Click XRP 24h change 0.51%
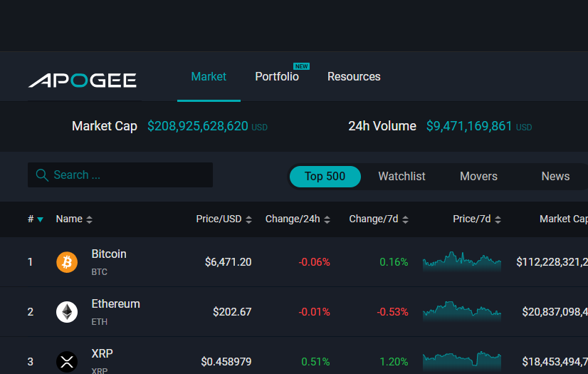This screenshot has height=374, width=588. [316, 362]
